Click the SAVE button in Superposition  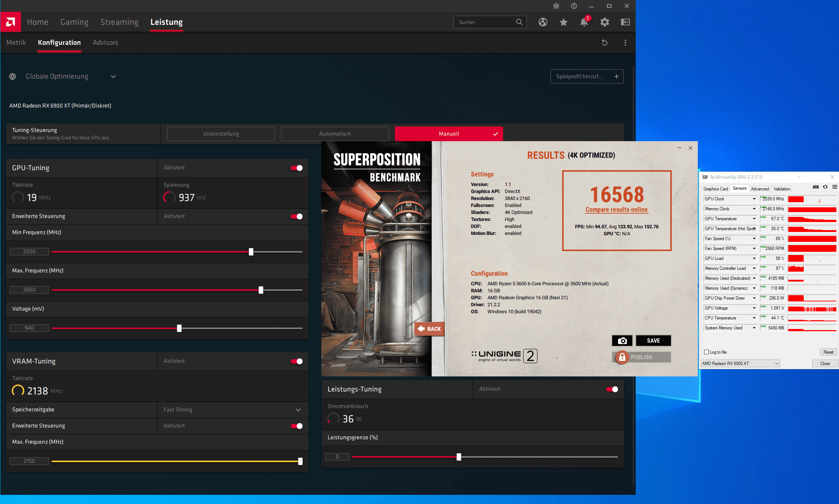pos(653,340)
